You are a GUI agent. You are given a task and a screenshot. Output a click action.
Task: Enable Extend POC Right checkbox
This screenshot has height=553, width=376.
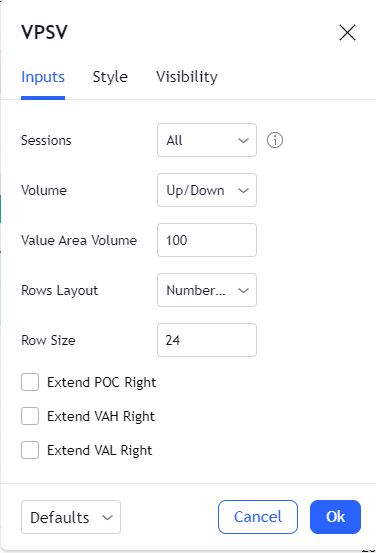(x=30, y=382)
